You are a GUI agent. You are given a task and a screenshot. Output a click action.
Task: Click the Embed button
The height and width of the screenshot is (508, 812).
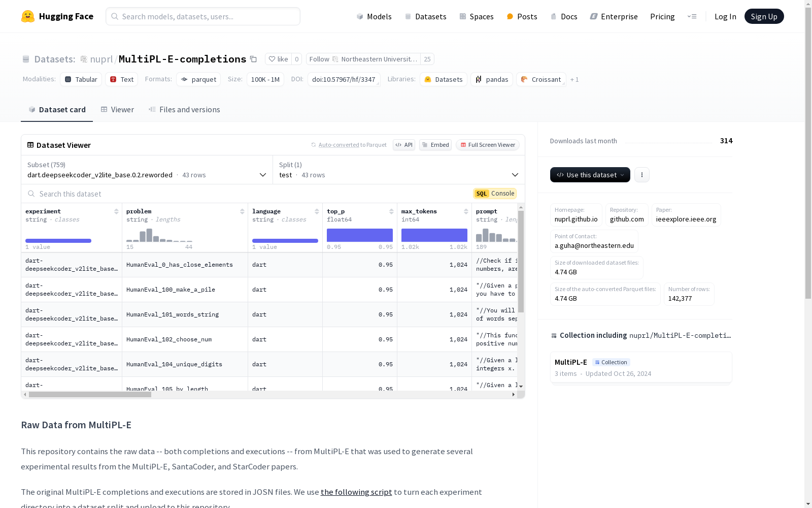[x=435, y=145]
